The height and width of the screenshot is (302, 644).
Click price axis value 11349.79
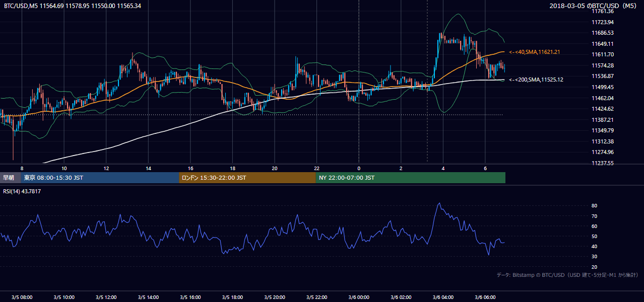(603, 130)
